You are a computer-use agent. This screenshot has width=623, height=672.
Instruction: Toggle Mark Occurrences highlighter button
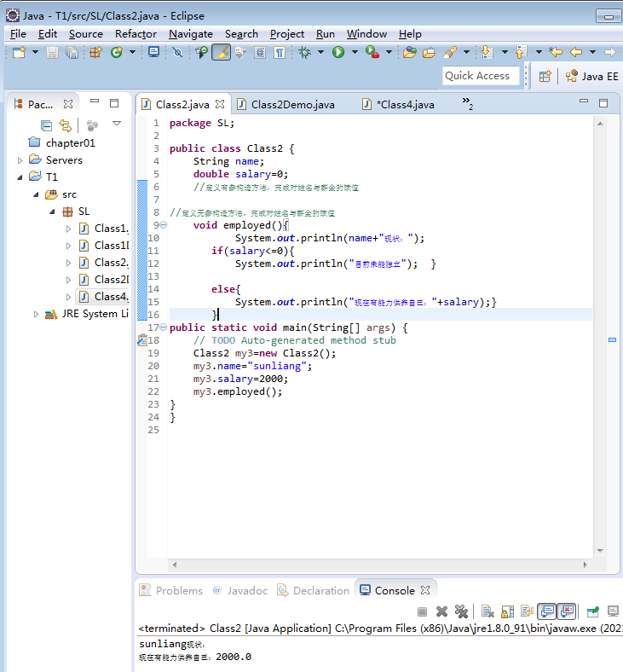(x=221, y=53)
